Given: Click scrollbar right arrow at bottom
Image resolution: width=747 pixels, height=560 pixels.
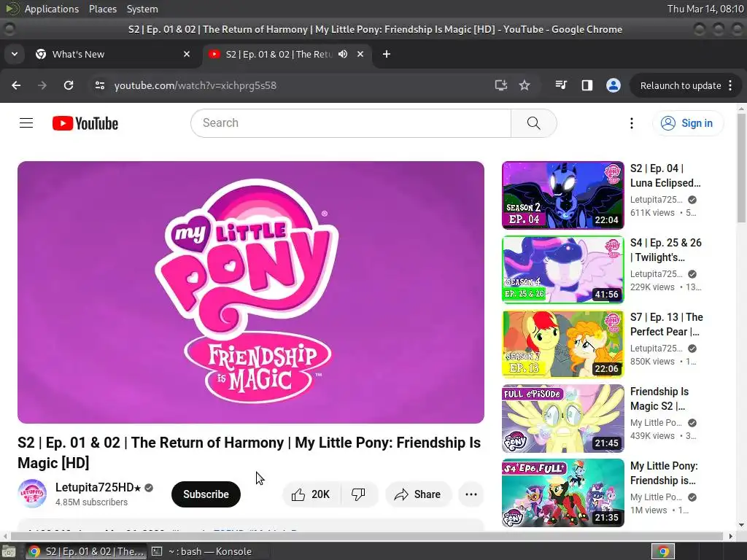Looking at the screenshot, I should [731, 536].
